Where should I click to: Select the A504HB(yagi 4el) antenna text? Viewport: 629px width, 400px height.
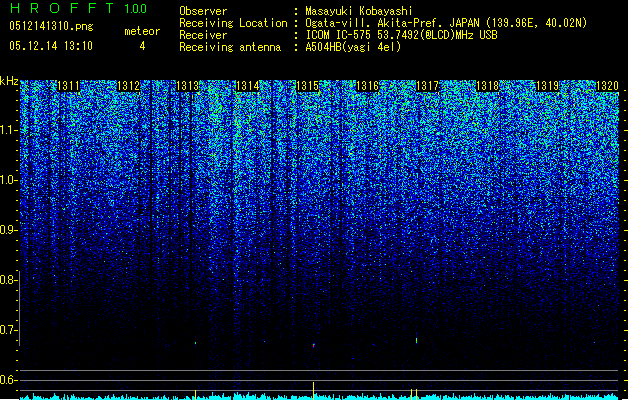(x=353, y=47)
